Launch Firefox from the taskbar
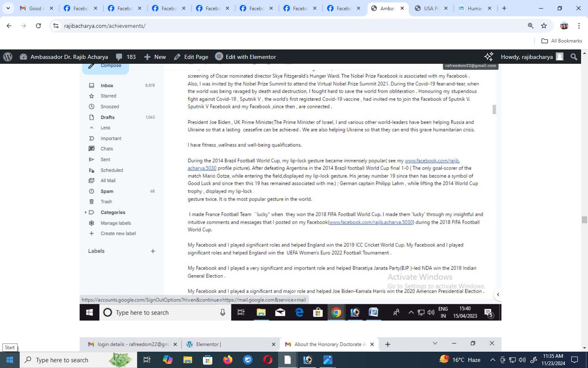The image size is (588, 368). [227, 360]
